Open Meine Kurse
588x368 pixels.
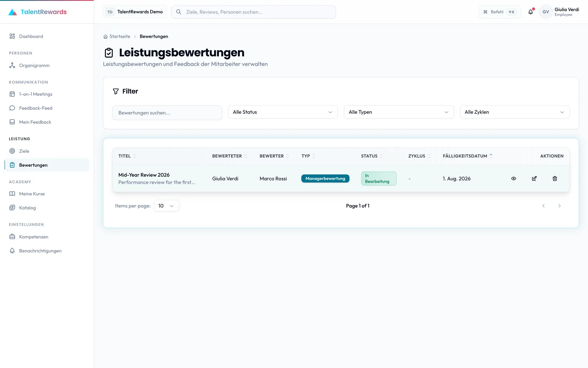(47, 194)
